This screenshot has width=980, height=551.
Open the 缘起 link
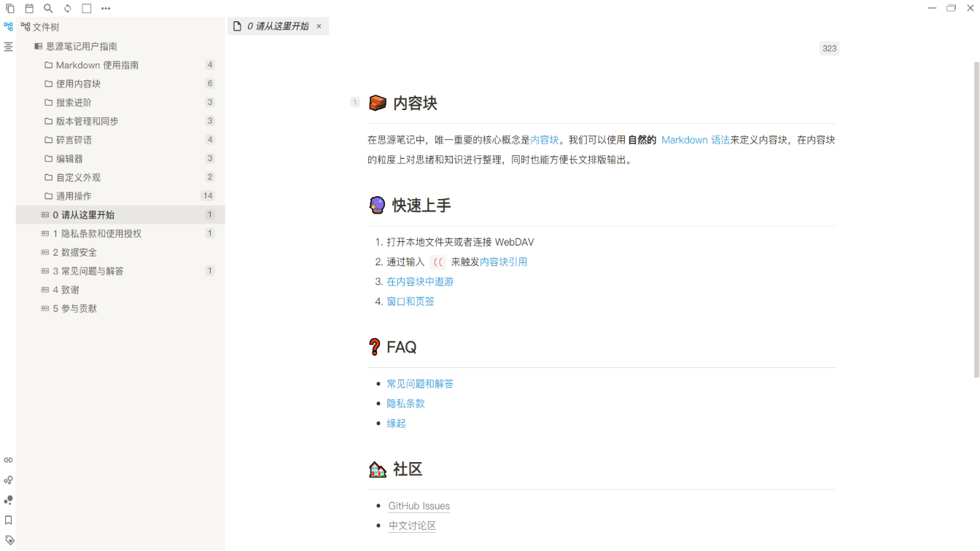(x=397, y=423)
